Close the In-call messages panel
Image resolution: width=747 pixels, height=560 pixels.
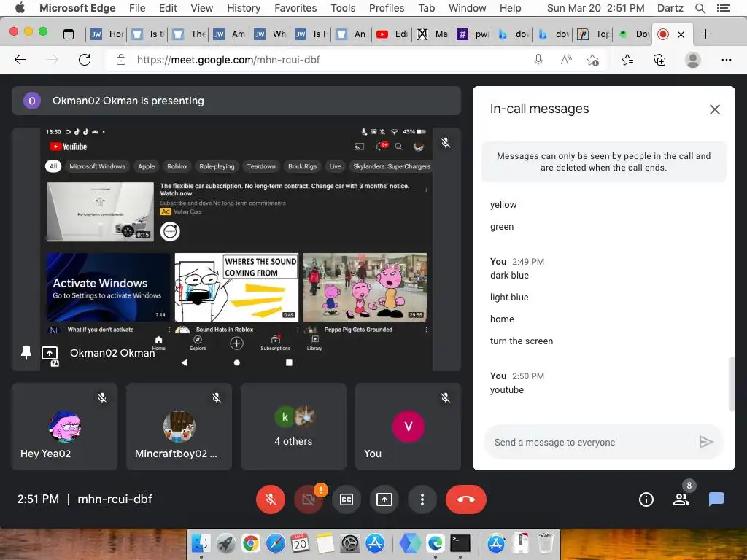pyautogui.click(x=715, y=109)
